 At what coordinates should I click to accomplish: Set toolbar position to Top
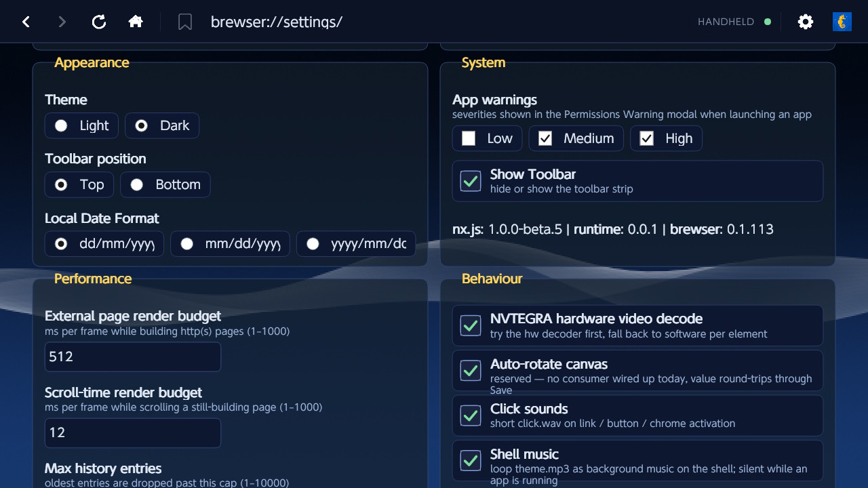[79, 184]
